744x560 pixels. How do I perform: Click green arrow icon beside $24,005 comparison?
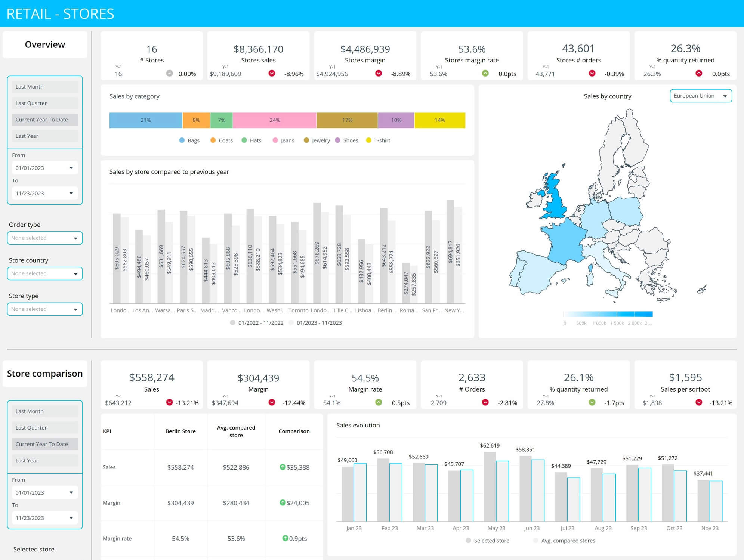283,502
